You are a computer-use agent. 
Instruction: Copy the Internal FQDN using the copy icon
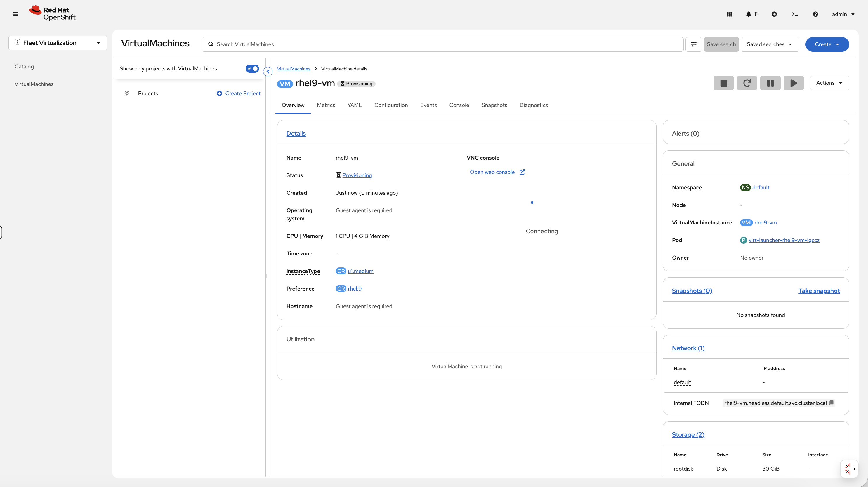tap(831, 403)
